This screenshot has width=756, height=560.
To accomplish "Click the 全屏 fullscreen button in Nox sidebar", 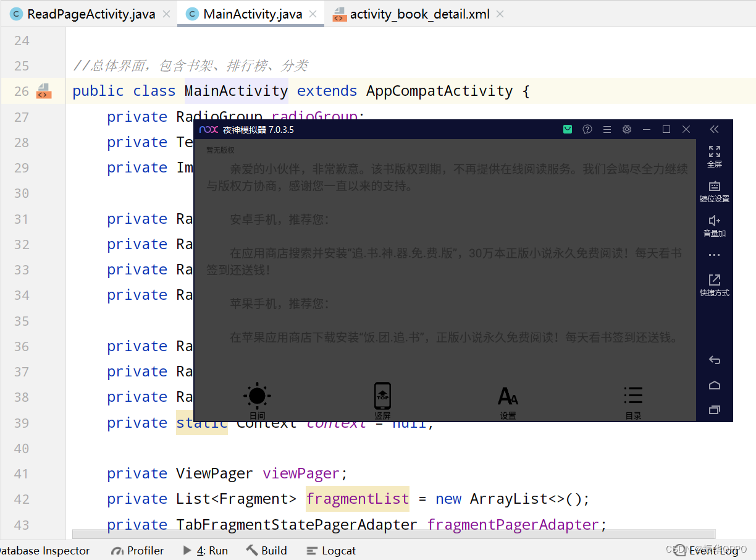I will click(715, 157).
